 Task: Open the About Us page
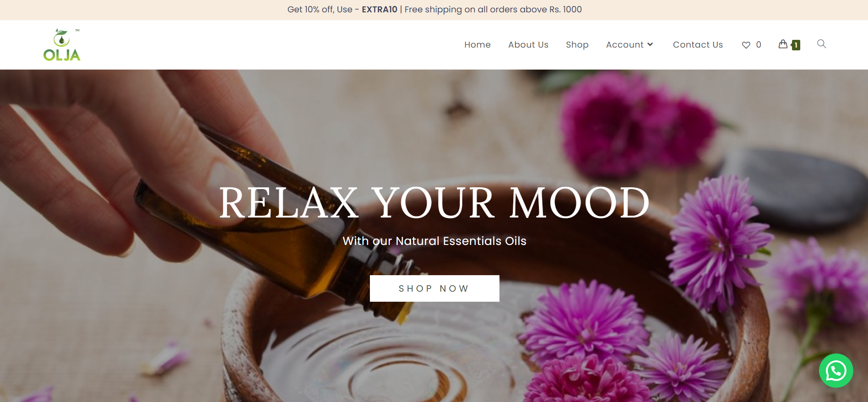528,44
